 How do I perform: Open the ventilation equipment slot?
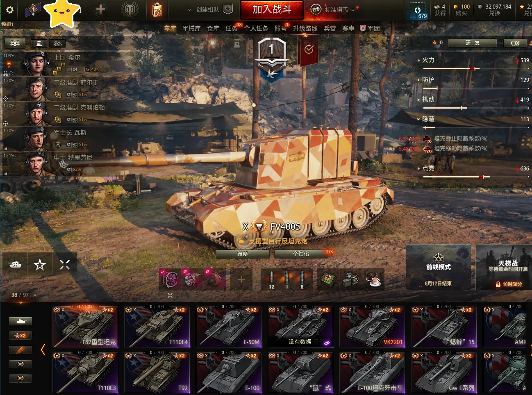tap(169, 279)
